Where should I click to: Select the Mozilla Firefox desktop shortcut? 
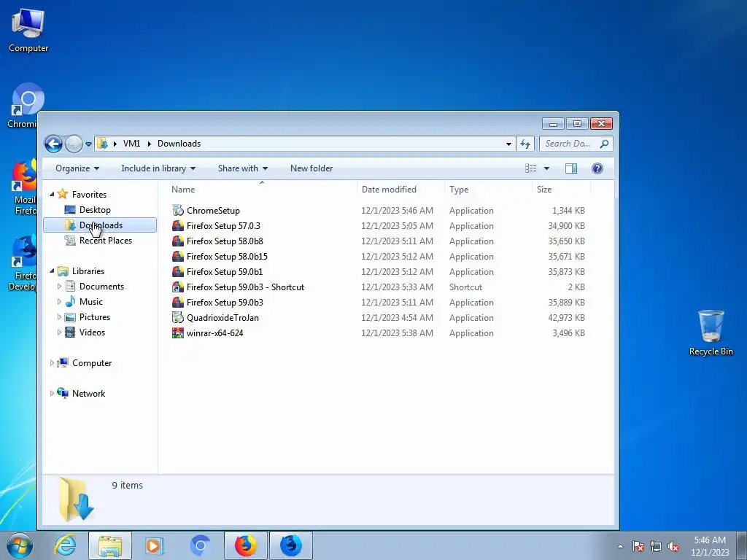(x=25, y=187)
